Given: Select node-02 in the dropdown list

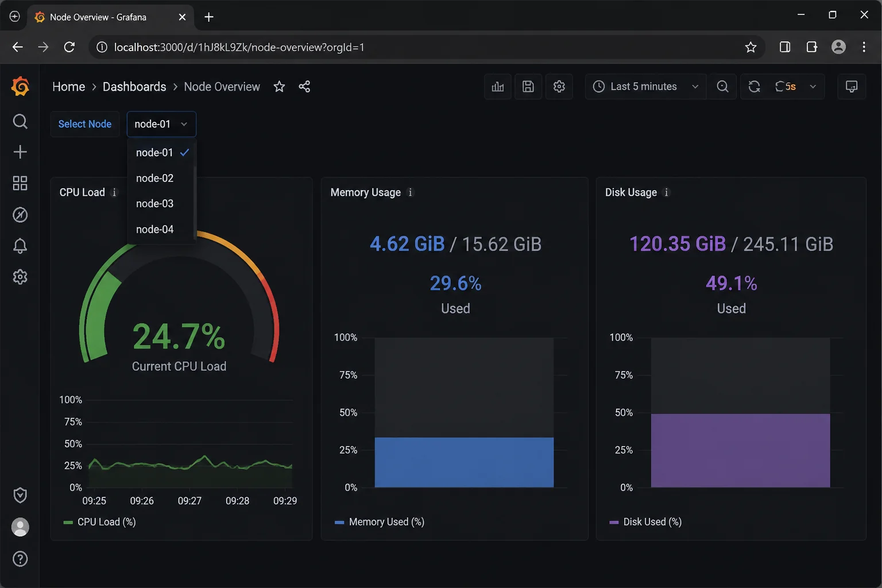Looking at the screenshot, I should pyautogui.click(x=162, y=178).
